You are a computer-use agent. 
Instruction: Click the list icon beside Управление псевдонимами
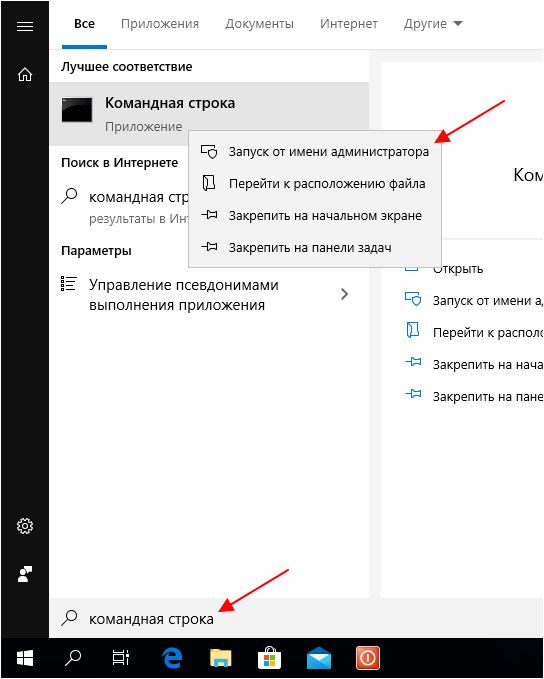[x=68, y=284]
